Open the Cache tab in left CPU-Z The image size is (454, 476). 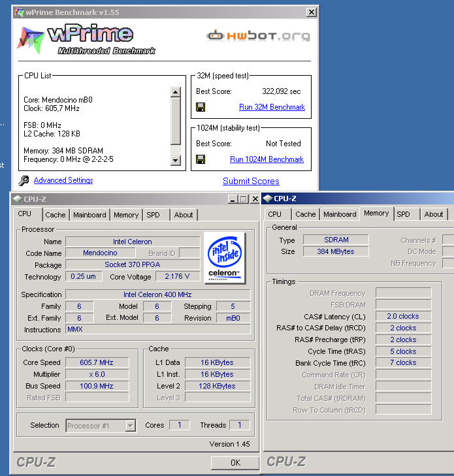pyautogui.click(x=56, y=215)
